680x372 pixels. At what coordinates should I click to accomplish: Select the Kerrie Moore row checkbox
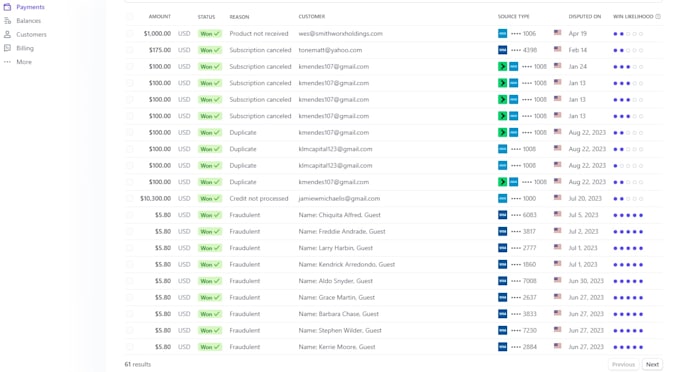point(130,346)
